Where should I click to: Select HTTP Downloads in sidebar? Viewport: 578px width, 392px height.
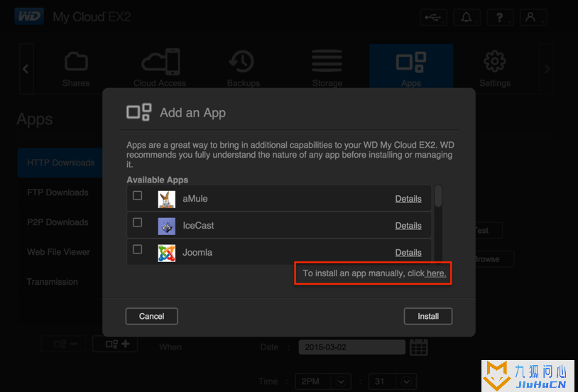(61, 163)
